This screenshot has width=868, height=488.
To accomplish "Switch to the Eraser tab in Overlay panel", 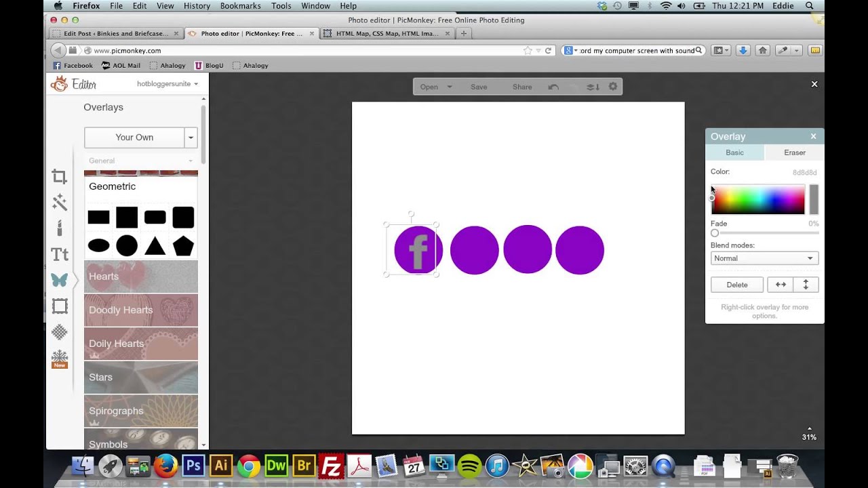I will coord(793,152).
